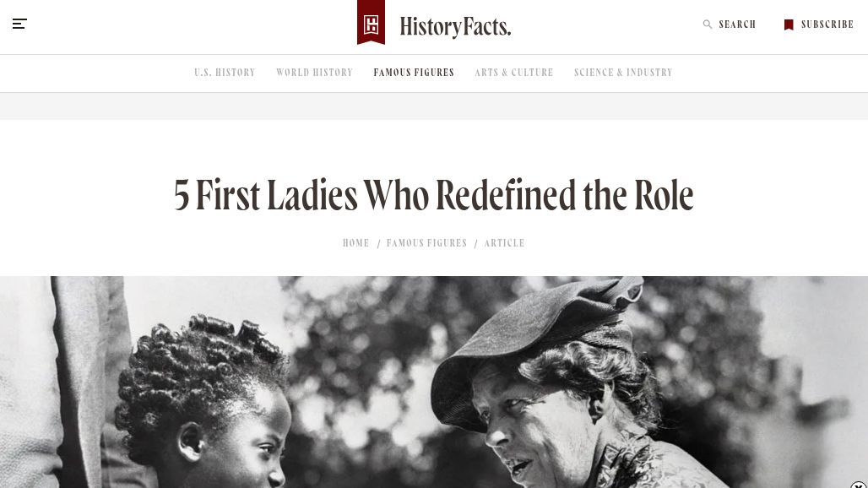Navigate to Arts & Culture
868x488 pixels.
tap(514, 73)
